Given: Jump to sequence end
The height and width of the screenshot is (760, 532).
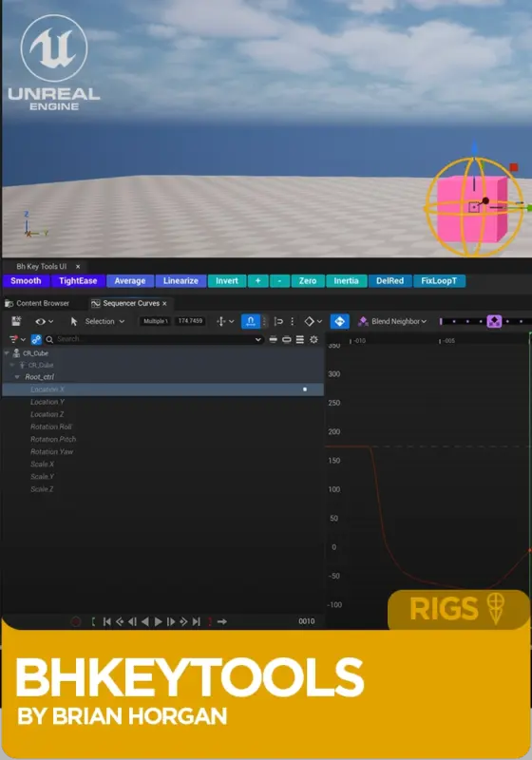Looking at the screenshot, I should tap(197, 622).
